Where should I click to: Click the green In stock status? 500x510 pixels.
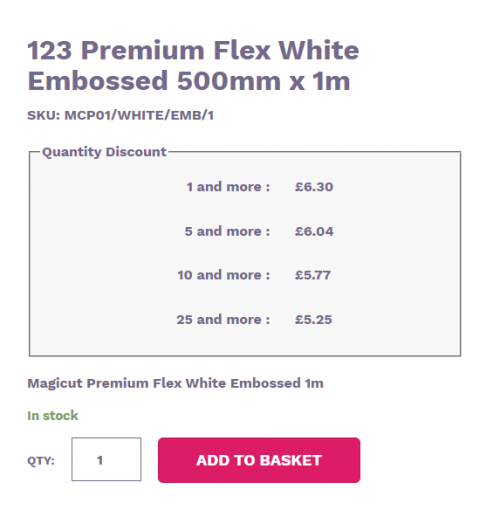[53, 416]
